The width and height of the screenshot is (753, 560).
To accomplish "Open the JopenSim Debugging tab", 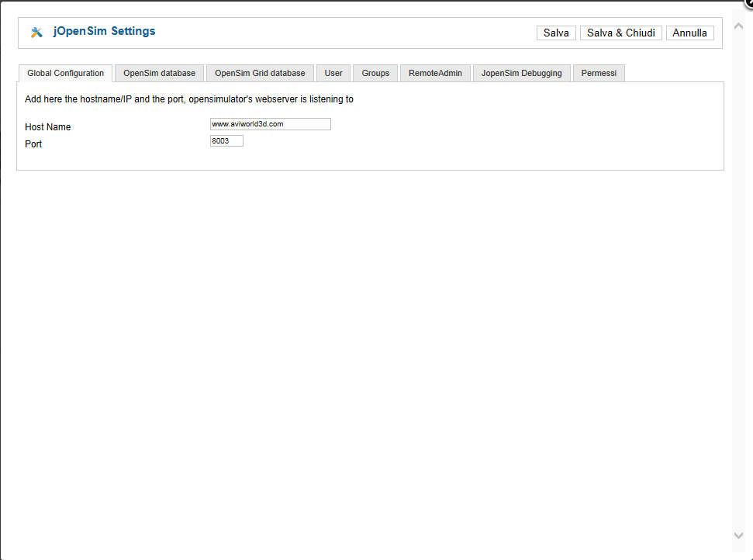I will click(x=522, y=73).
